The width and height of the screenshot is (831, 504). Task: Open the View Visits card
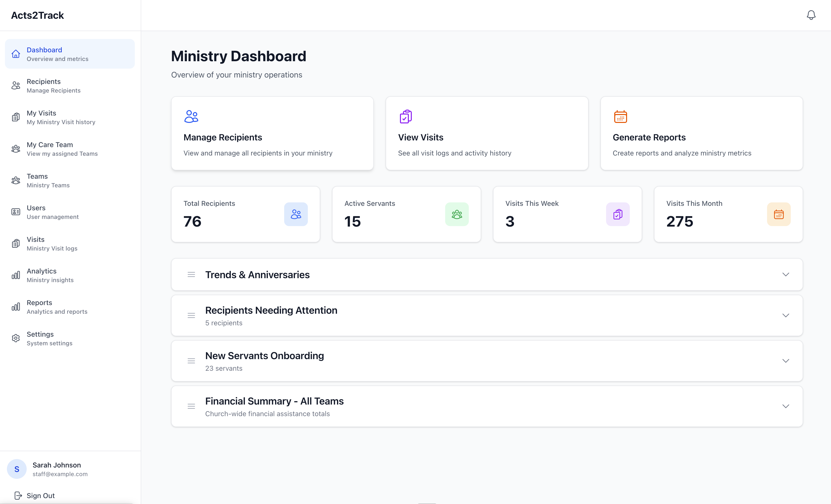tap(487, 134)
